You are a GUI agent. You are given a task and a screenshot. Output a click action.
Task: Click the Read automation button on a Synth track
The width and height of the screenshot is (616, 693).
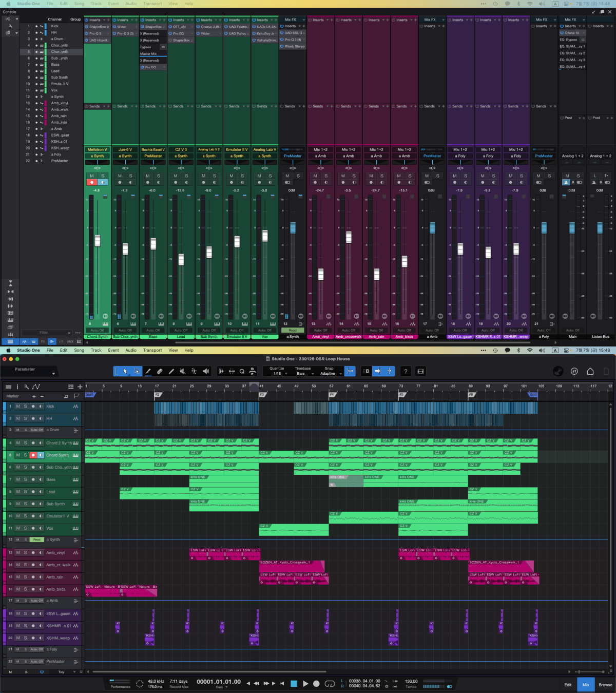(x=36, y=540)
